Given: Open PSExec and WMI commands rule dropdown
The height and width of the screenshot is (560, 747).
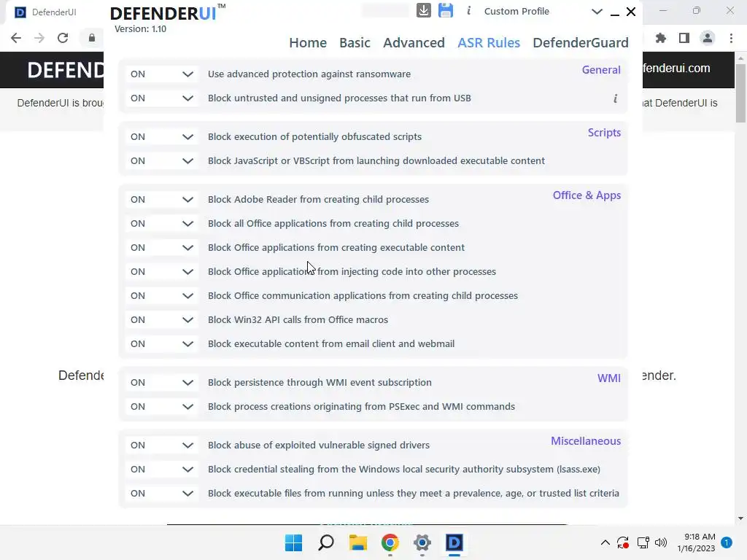Looking at the screenshot, I should [161, 407].
